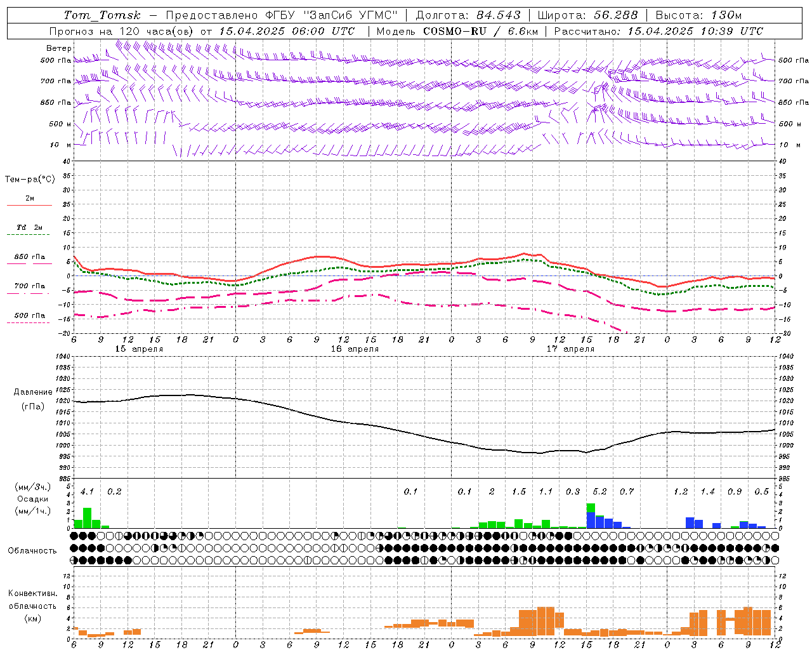Click the "(гПа)" unit under Давление
The width and height of the screenshot is (812, 650).
tap(33, 407)
